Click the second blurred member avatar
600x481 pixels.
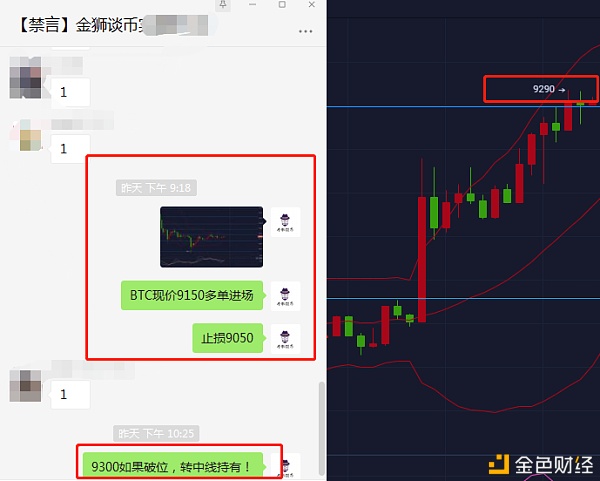point(31,140)
